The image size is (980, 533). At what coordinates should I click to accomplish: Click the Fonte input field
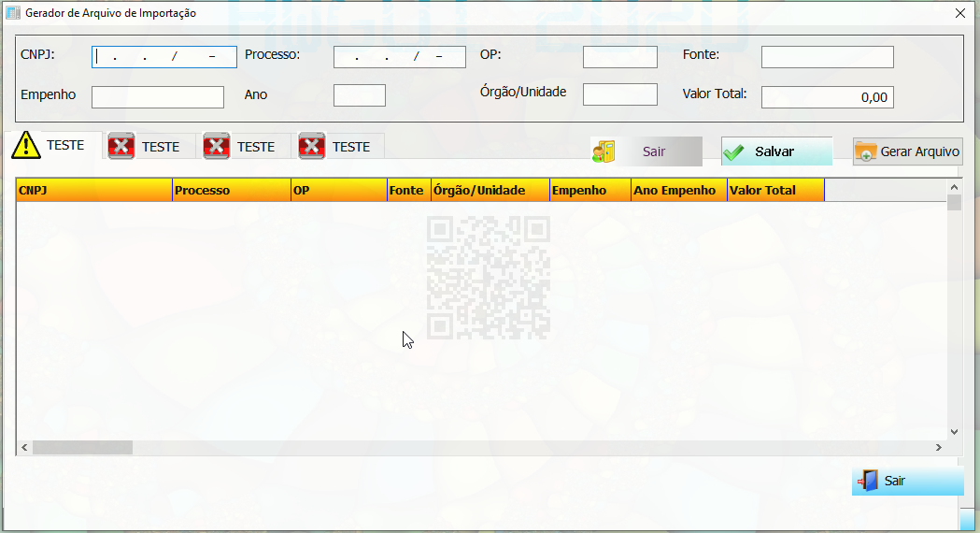click(x=828, y=57)
